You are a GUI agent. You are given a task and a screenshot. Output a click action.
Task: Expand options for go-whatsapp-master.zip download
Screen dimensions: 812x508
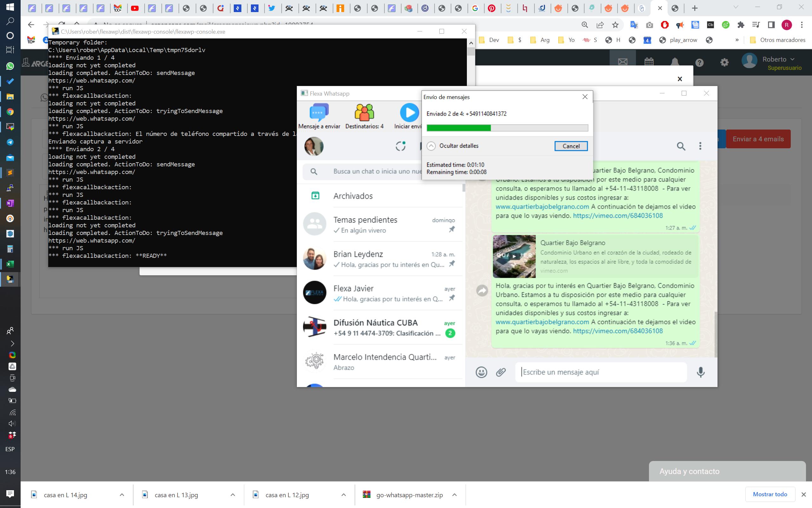point(454,495)
